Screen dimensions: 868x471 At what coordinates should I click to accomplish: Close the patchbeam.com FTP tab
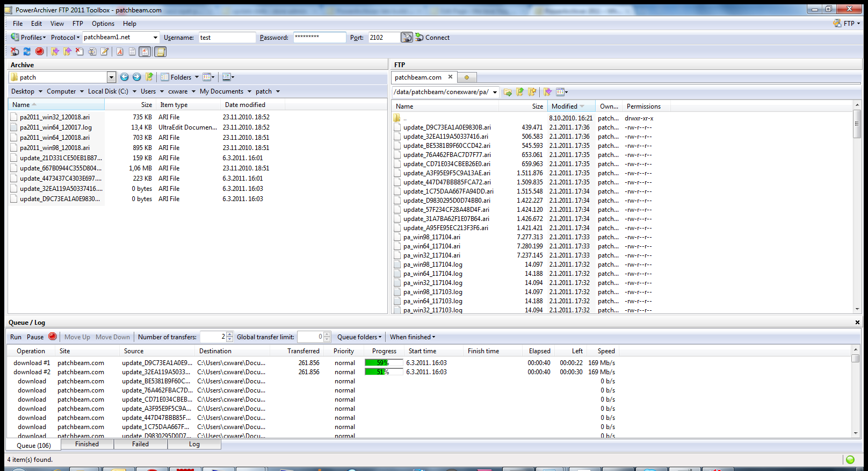tap(450, 77)
